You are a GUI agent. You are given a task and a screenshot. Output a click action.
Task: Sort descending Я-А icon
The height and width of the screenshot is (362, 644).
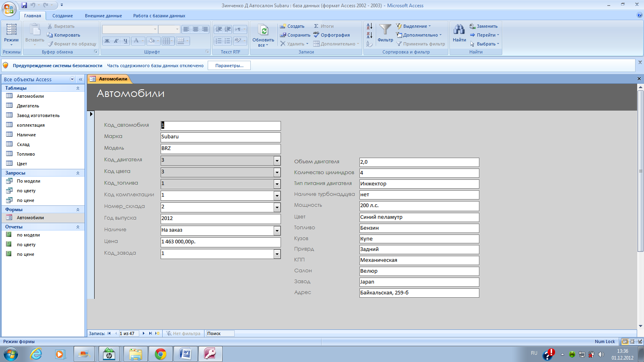(369, 35)
